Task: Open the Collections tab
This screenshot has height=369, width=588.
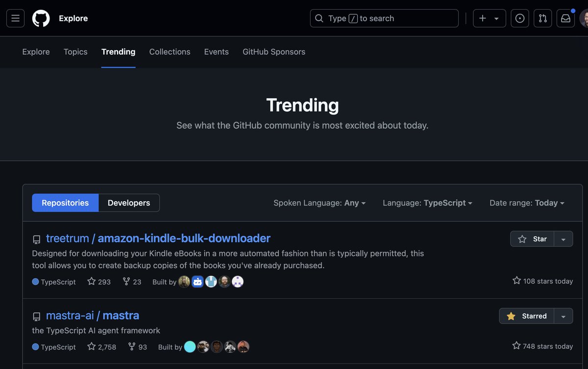Action: pos(170,51)
